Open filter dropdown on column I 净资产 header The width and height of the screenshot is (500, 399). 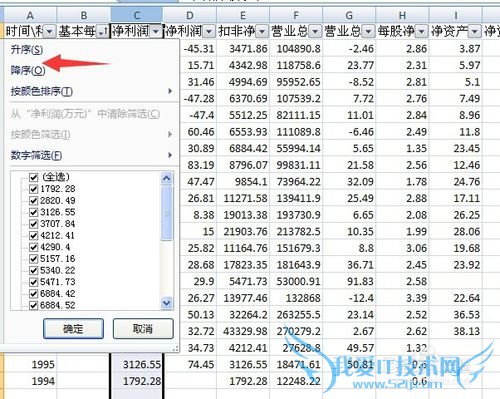(x=474, y=32)
